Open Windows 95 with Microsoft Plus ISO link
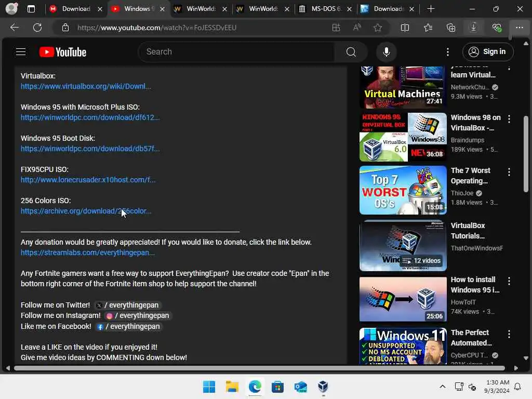Screen dimensions: 532x399 tap(90, 117)
